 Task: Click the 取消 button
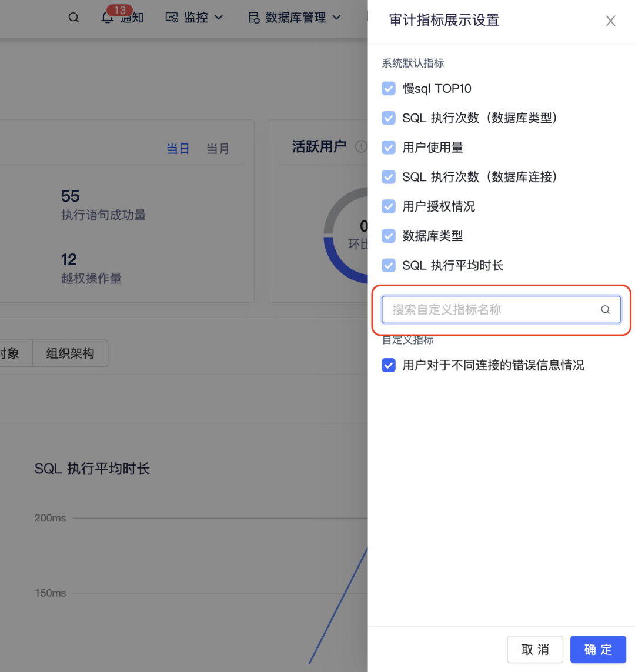pos(534,649)
